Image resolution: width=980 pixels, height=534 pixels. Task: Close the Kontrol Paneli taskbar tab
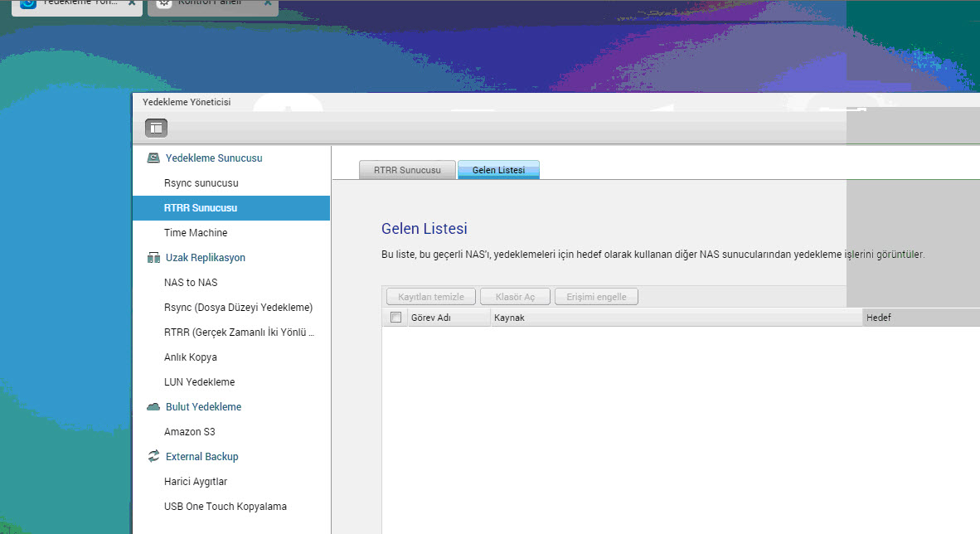pyautogui.click(x=268, y=3)
